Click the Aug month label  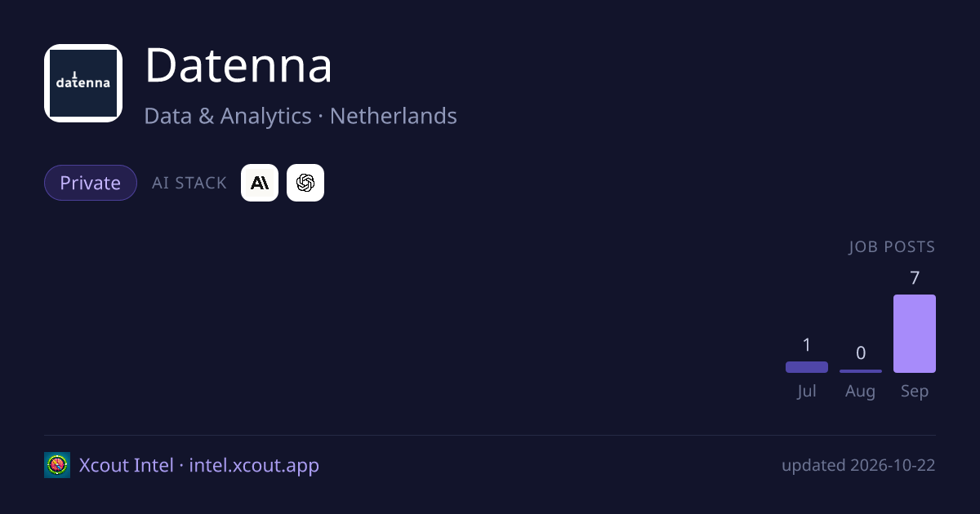(x=861, y=392)
